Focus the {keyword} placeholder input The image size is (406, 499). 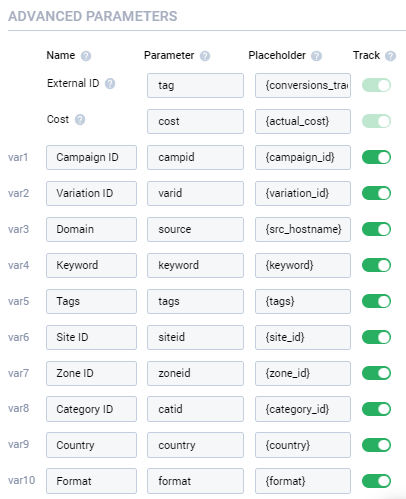pyautogui.click(x=303, y=265)
